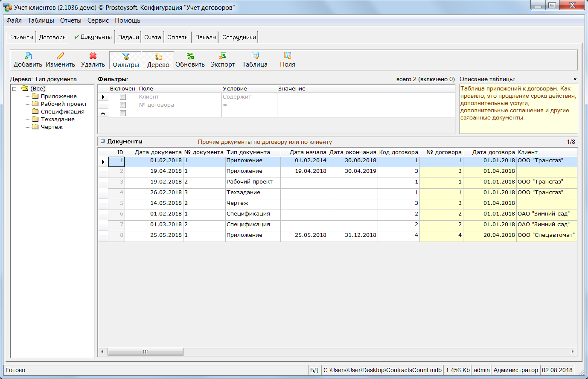Close the Описание таблицы panel
The width and height of the screenshot is (588, 379).
[575, 79]
